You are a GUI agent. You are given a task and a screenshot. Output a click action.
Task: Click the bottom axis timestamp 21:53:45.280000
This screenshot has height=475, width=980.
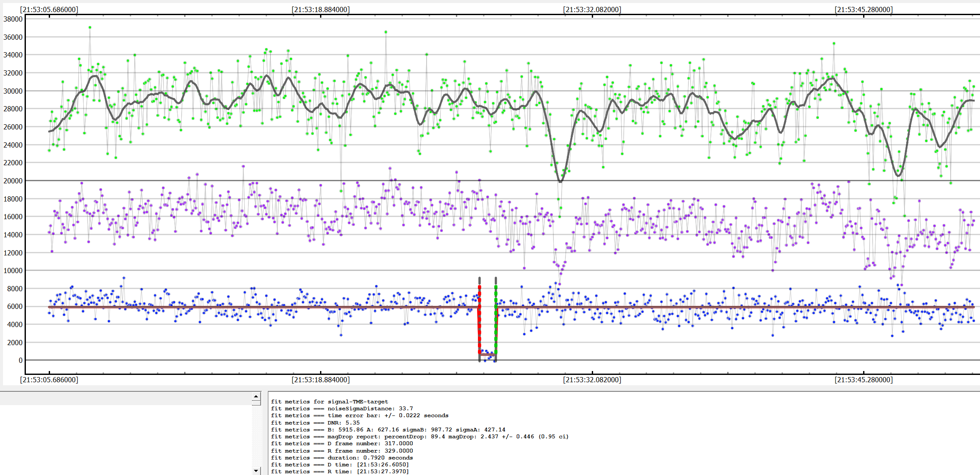[864, 380]
